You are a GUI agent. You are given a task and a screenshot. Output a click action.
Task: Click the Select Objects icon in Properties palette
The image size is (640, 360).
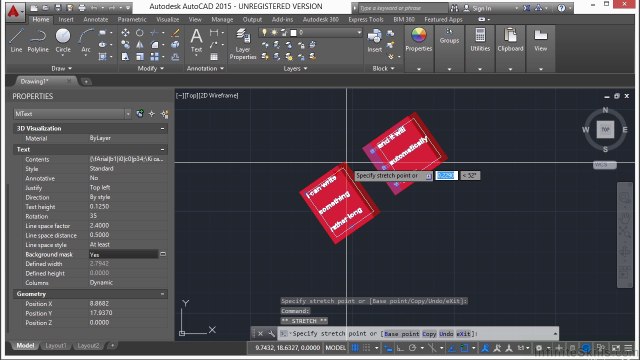click(x=152, y=114)
